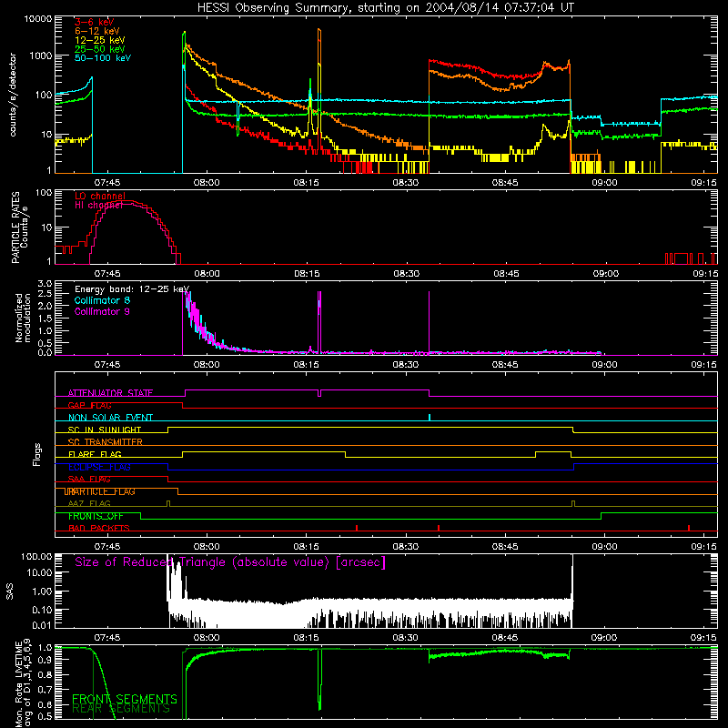Image resolution: width=728 pixels, height=728 pixels.
Task: Click the 10000 tick label on counts plot
Action: (38, 19)
